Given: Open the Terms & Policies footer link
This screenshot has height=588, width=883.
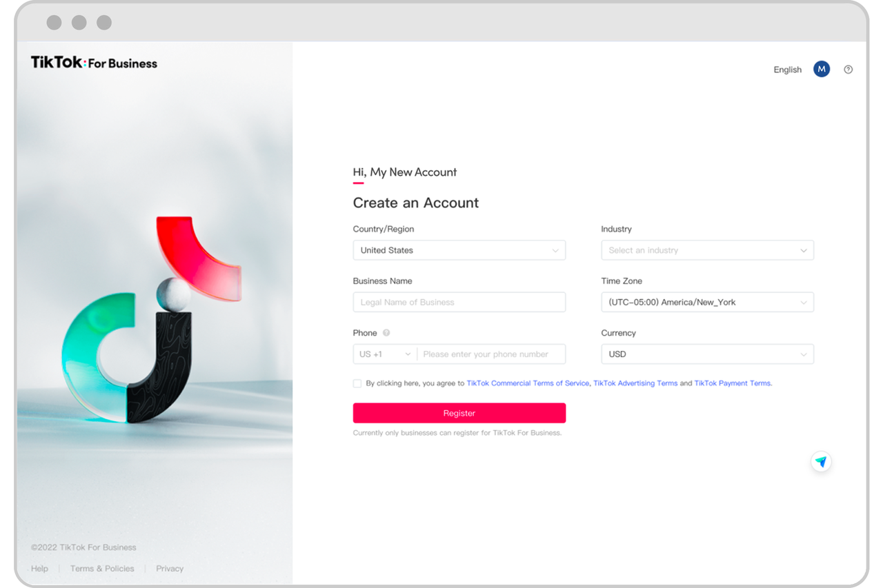Looking at the screenshot, I should pos(102,569).
